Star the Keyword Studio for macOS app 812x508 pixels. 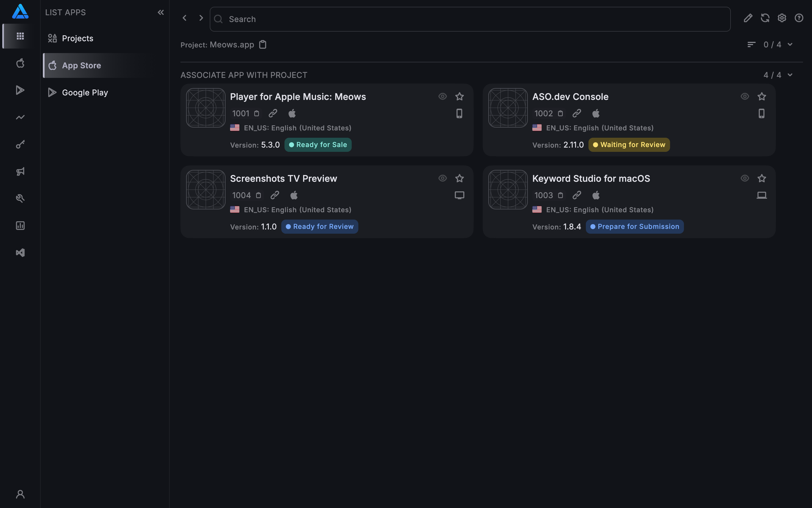762,178
